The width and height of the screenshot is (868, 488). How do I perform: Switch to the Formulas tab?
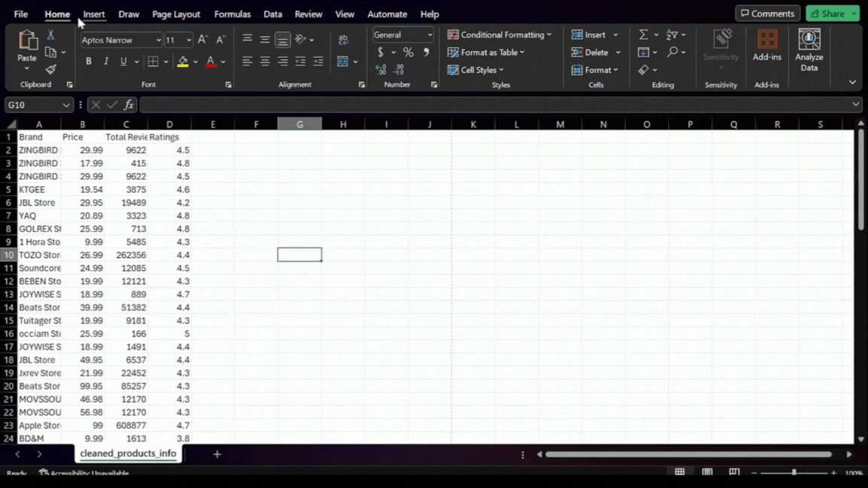pyautogui.click(x=233, y=14)
